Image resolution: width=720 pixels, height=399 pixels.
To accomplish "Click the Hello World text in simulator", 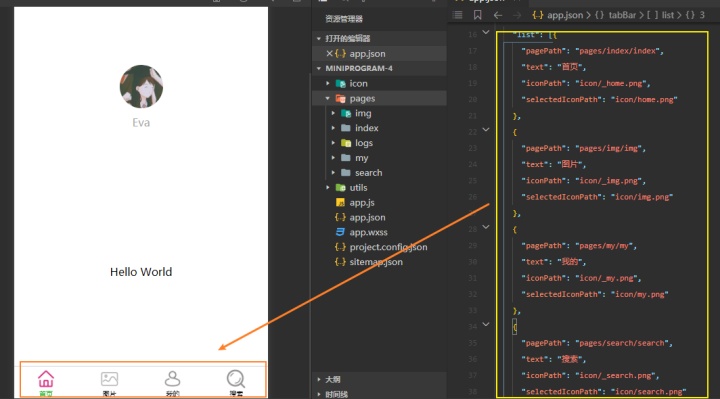I will click(141, 272).
